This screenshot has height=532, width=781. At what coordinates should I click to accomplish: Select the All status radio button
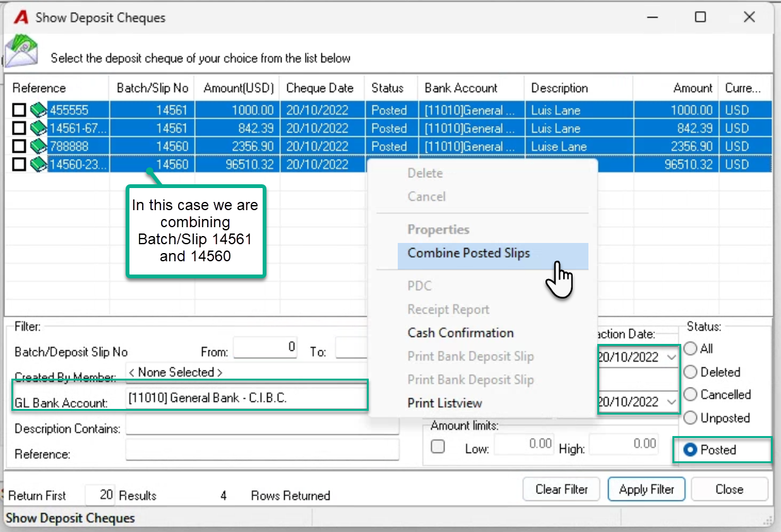[x=691, y=348]
